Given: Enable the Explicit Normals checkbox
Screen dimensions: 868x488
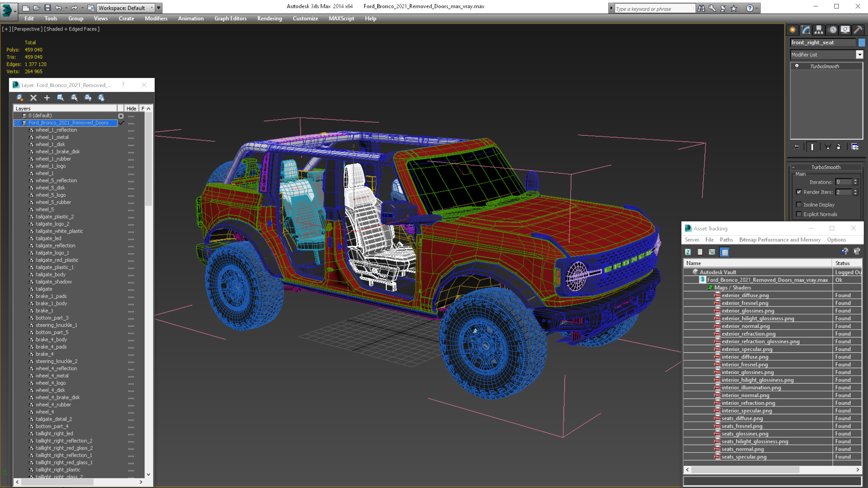Looking at the screenshot, I should [799, 214].
